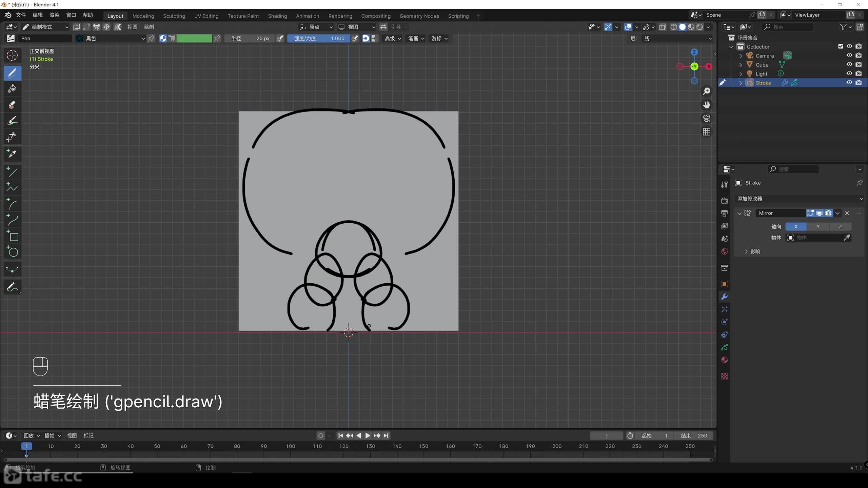Hide Light in viewport eye icon

849,74
